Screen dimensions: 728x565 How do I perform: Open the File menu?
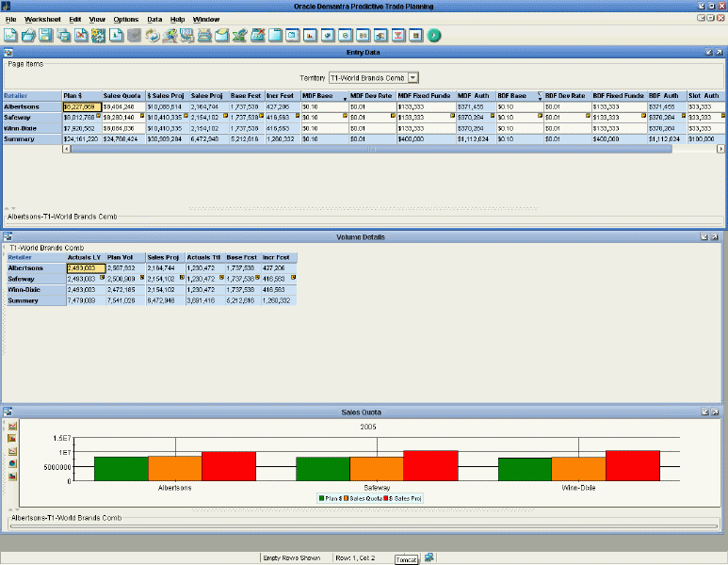pos(10,20)
